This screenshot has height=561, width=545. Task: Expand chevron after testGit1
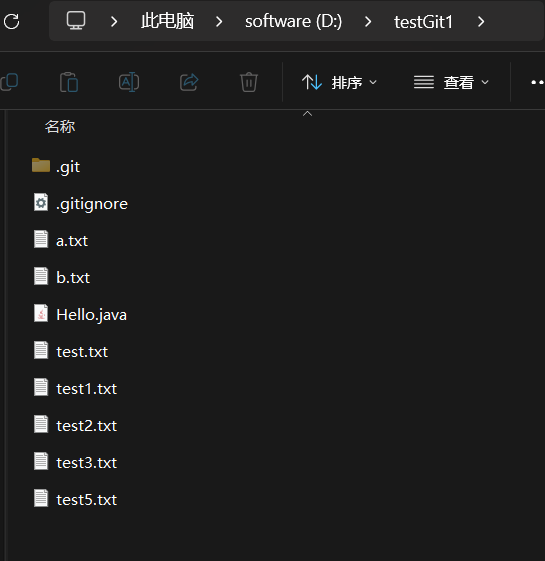coord(481,21)
